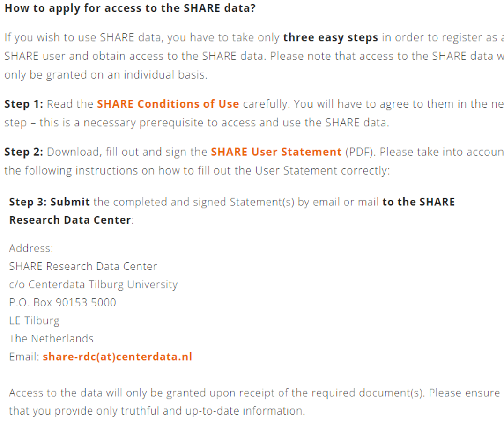Click the 'Step 1:' label
The height and width of the screenshot is (422, 504).
23,104
